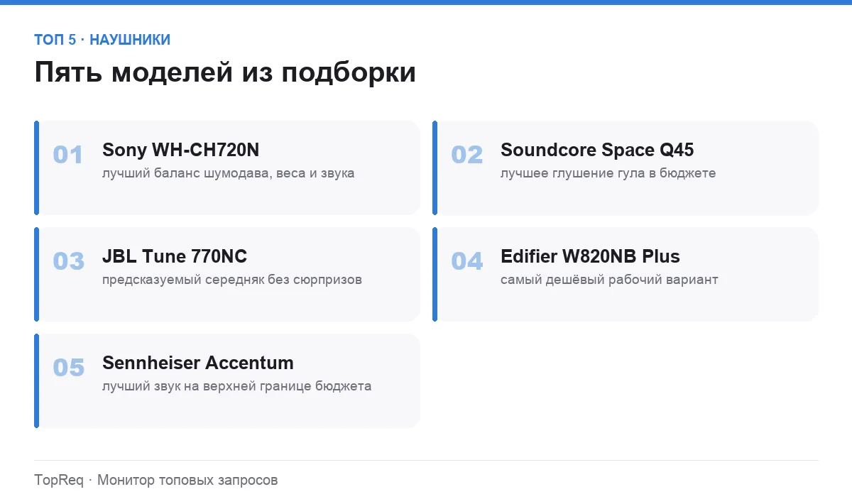Click the heading 'Пять моделей из подборки'
The width and height of the screenshot is (852, 504).
tap(225, 72)
